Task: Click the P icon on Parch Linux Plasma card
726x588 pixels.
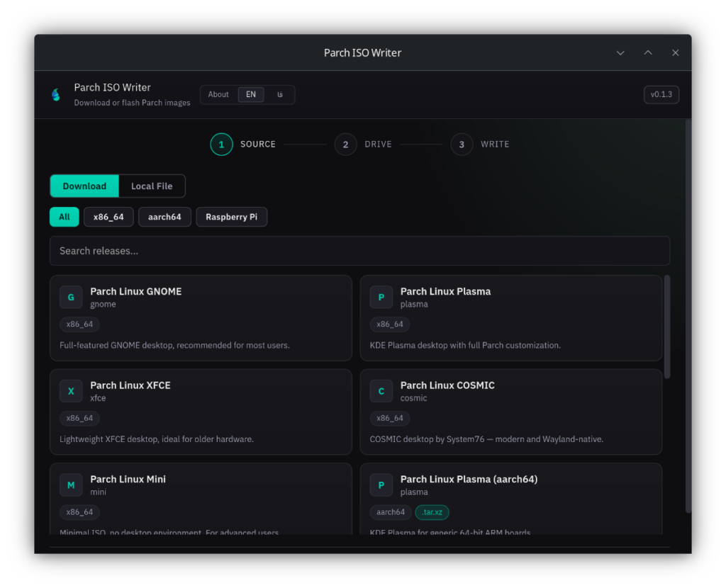Action: (x=381, y=298)
